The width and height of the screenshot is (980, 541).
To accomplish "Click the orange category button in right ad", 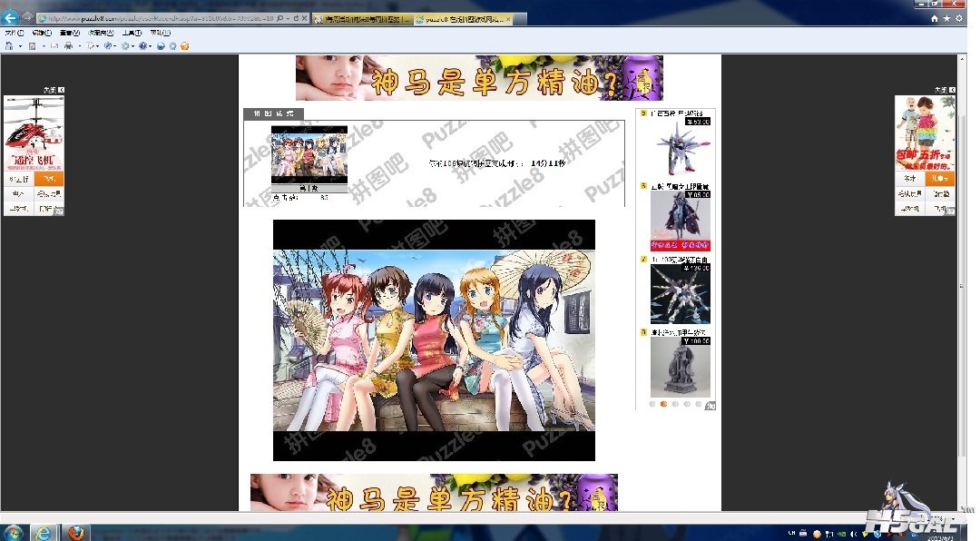I will tap(940, 178).
